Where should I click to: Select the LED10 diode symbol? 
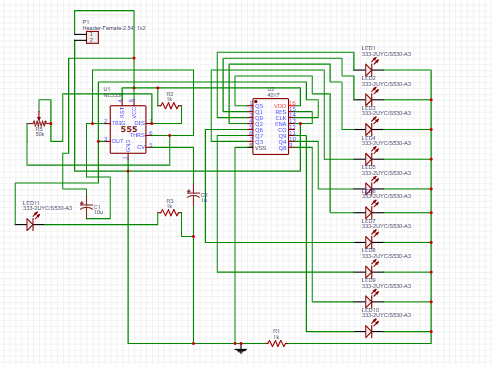[x=371, y=328]
